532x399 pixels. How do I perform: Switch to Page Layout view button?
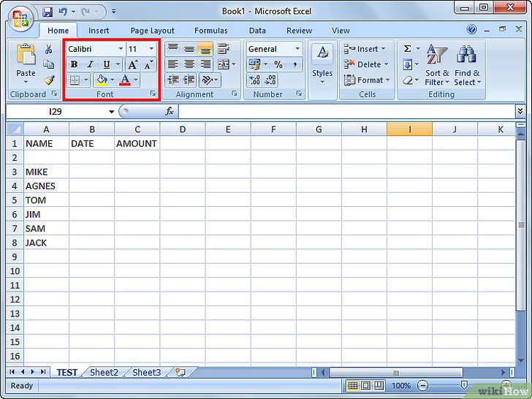[365, 385]
